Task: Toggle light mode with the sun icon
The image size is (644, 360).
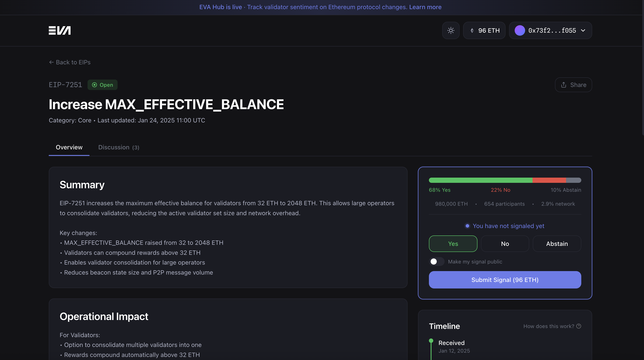Action: pos(451,30)
